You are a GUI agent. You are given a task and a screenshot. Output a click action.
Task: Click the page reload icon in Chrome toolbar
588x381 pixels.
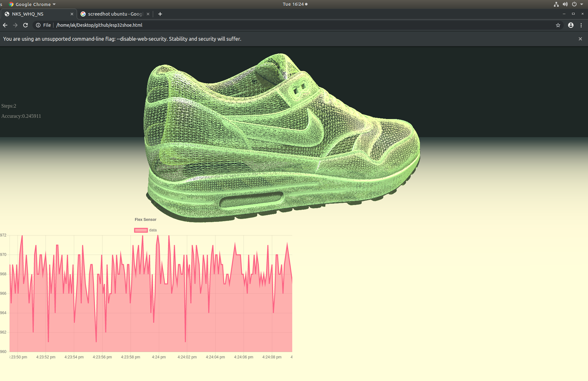pyautogui.click(x=25, y=25)
